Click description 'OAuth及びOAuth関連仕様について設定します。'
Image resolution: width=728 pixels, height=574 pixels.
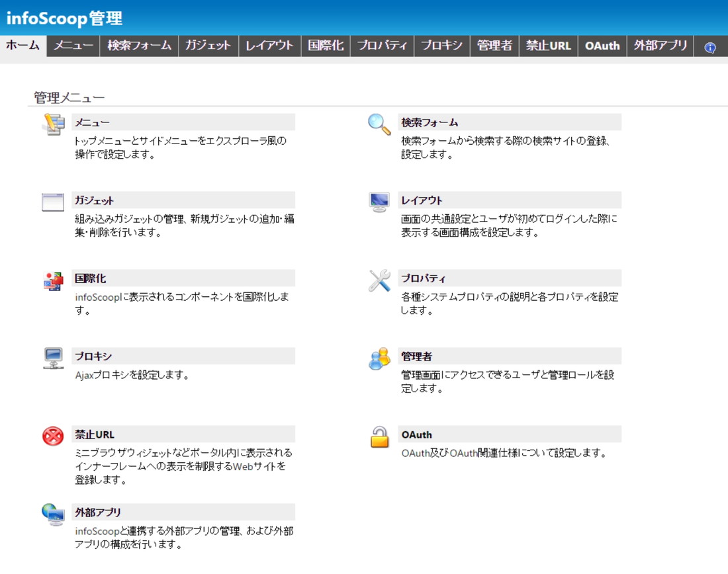[504, 453]
